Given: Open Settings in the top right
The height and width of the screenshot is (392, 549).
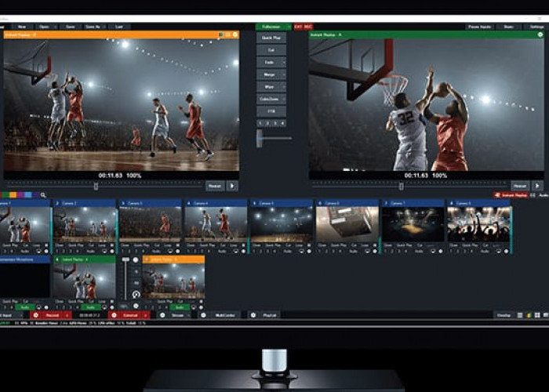Looking at the screenshot, I should tap(536, 27).
